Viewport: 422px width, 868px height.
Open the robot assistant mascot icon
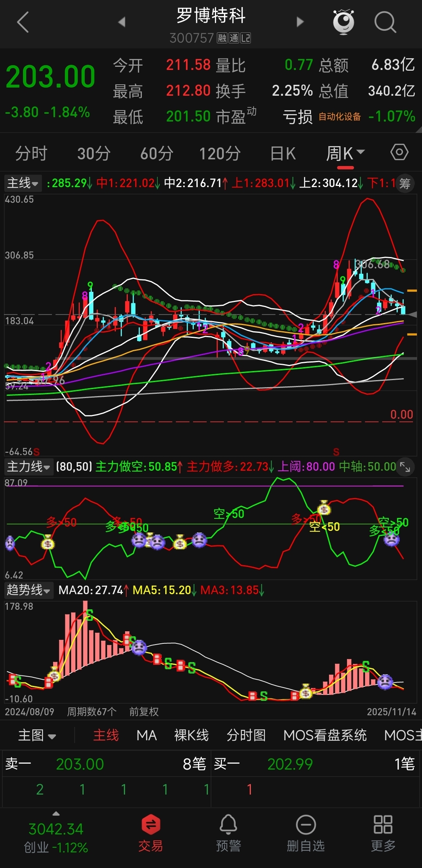click(x=343, y=22)
